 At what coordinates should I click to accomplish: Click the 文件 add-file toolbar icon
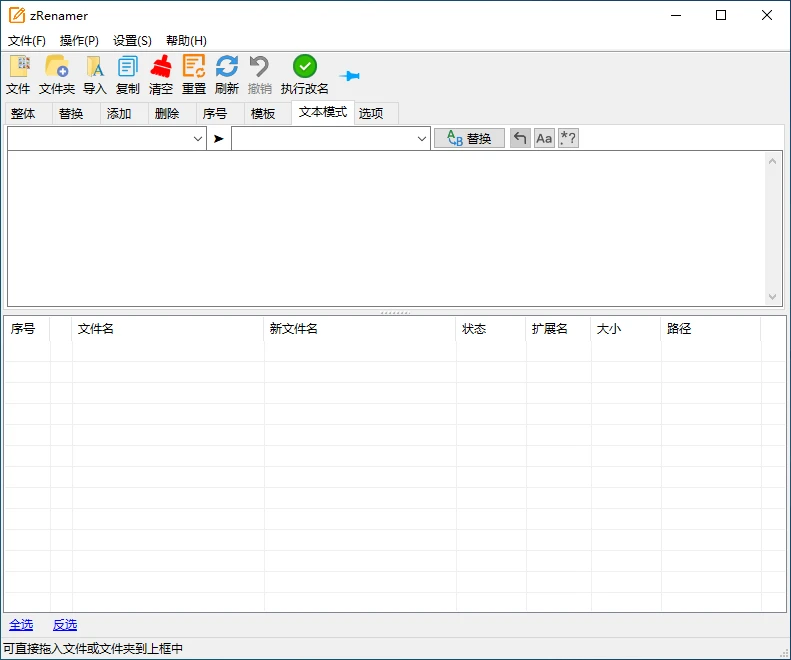pyautogui.click(x=18, y=67)
